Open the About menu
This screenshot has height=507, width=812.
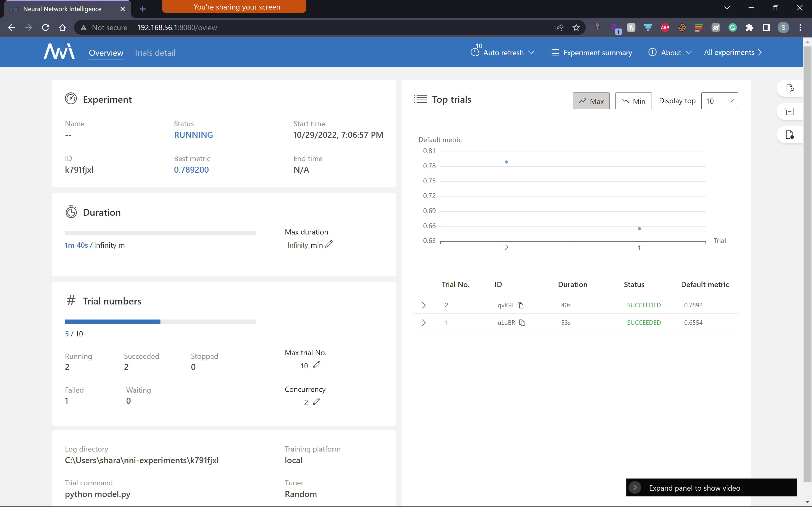pyautogui.click(x=670, y=53)
